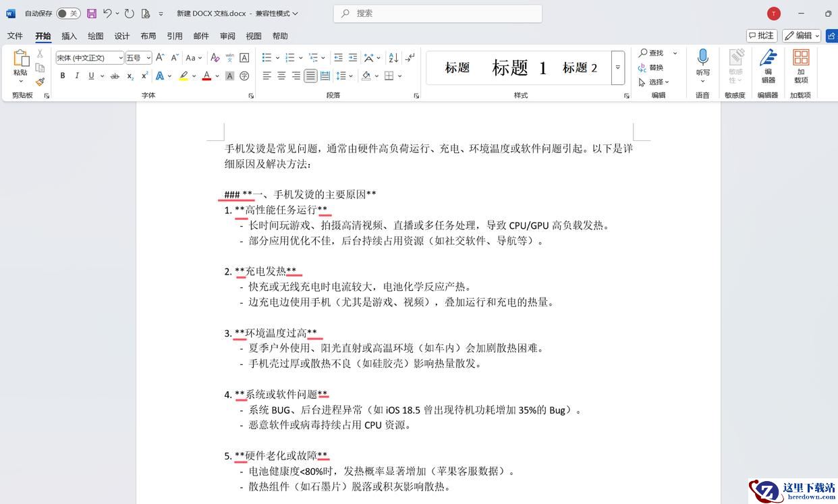Click the Enclosed Character (字) icon
Screen dimensions: 838x504
[244, 76]
